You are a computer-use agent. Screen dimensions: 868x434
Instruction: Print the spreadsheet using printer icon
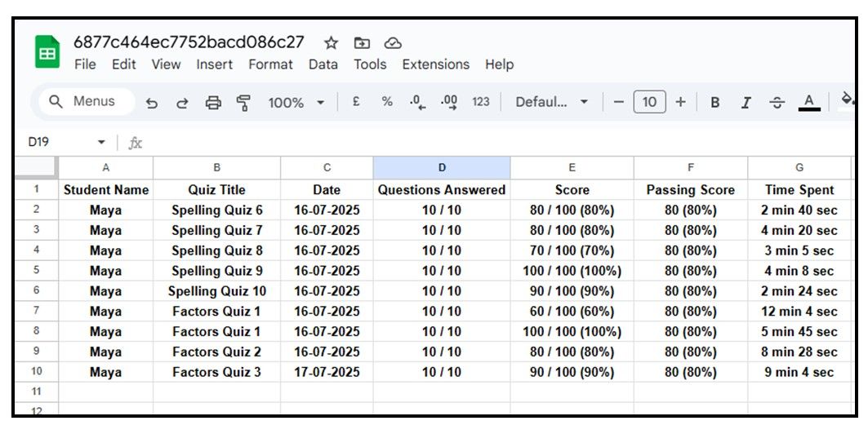pyautogui.click(x=213, y=103)
